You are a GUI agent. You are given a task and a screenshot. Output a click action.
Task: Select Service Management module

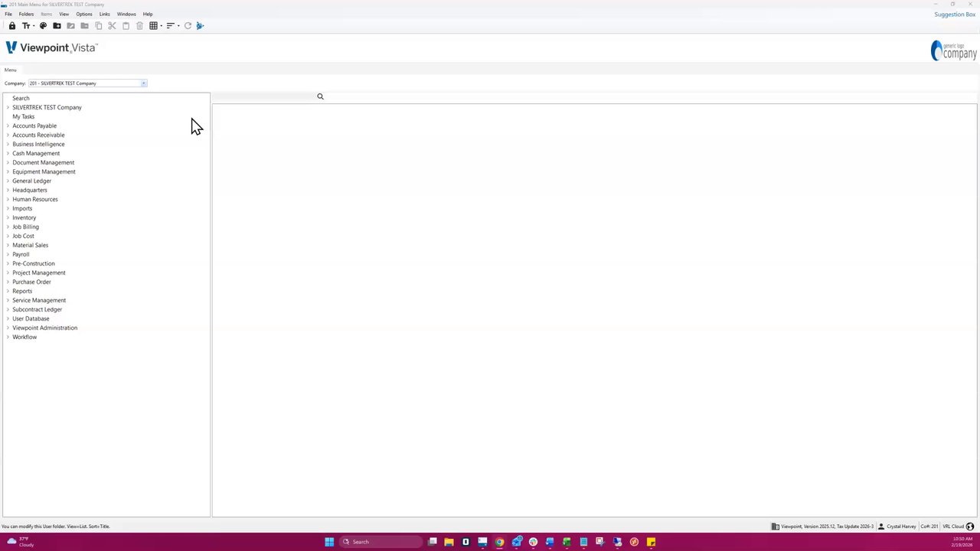(x=39, y=300)
